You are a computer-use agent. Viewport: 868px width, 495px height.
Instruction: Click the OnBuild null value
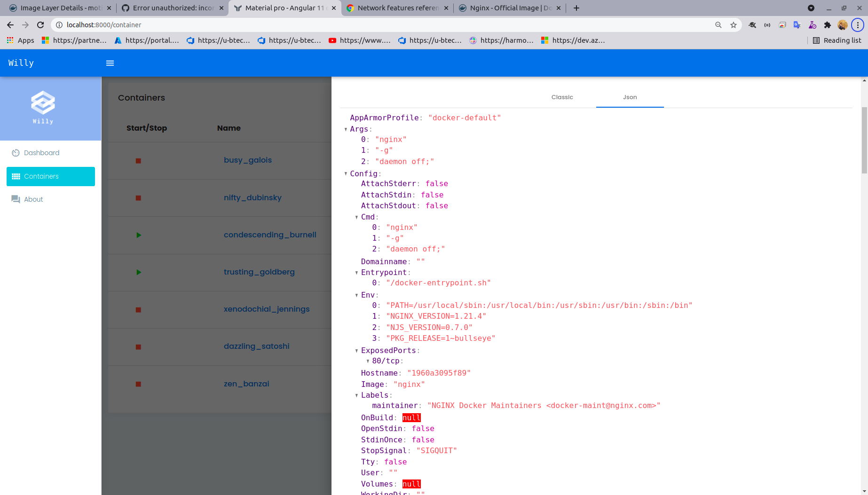tap(411, 418)
